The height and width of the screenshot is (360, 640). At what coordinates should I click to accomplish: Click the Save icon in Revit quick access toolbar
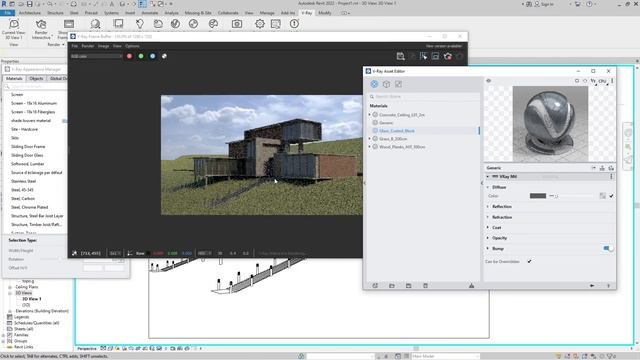tap(29, 4)
